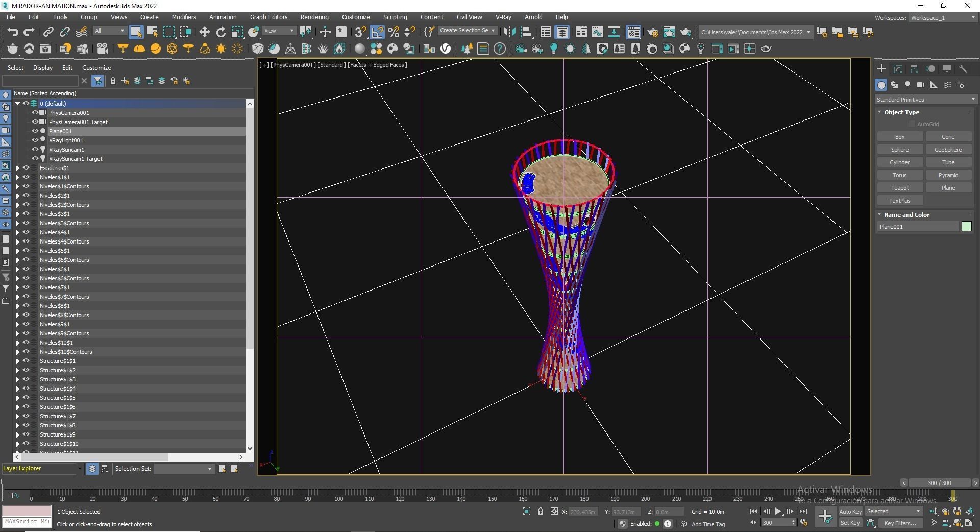The width and height of the screenshot is (980, 532).
Task: Expand the Niveles$1$1 layer
Action: [x=18, y=177]
